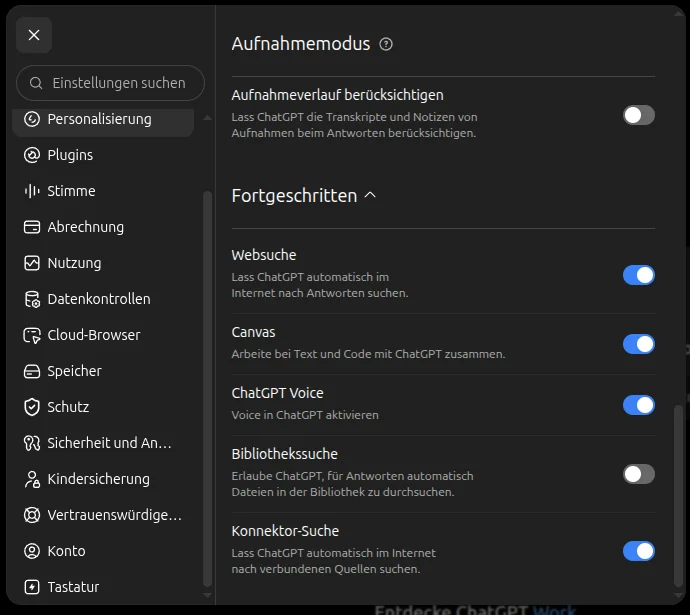This screenshot has height=615, width=690.
Task: Click the Kindersicherung person-lock icon
Action: [32, 479]
